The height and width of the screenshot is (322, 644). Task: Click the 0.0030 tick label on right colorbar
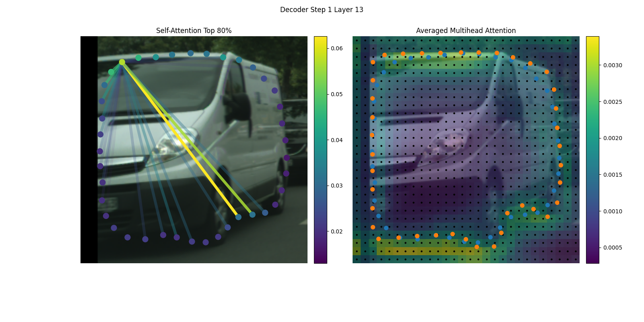click(x=613, y=65)
